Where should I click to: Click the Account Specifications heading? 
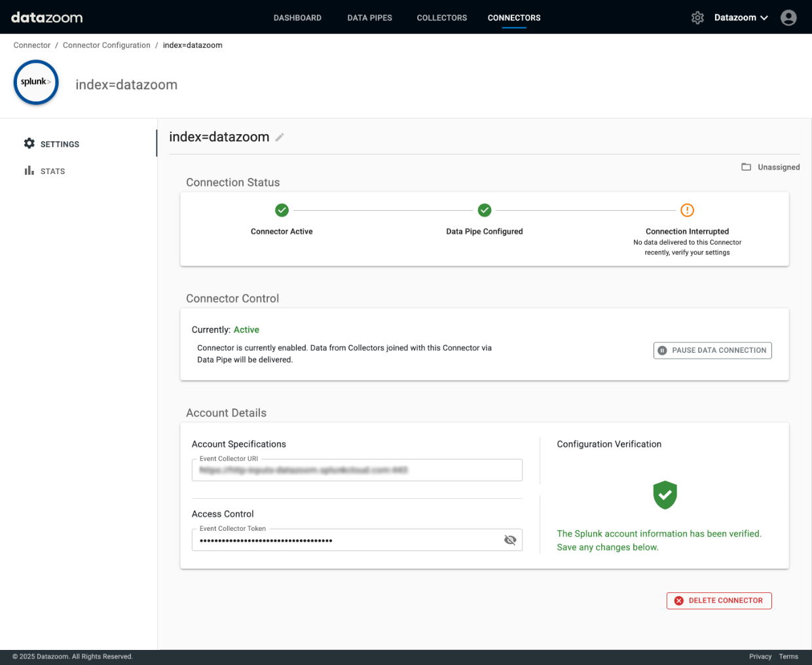coord(239,444)
